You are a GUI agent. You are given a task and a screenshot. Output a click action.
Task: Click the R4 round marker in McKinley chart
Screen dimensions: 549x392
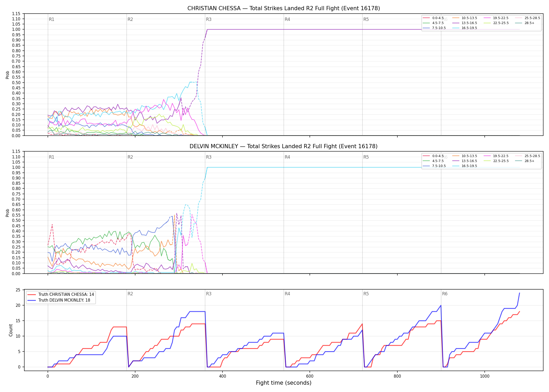point(287,157)
